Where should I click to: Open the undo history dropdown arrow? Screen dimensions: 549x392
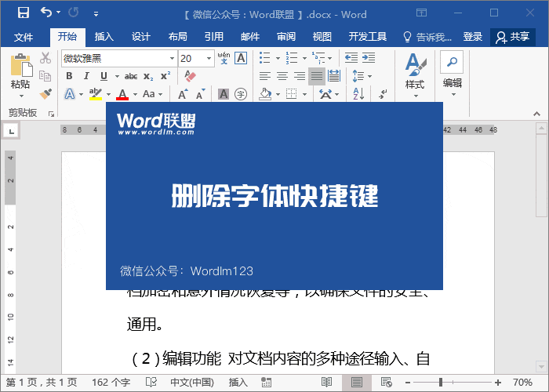pos(59,13)
